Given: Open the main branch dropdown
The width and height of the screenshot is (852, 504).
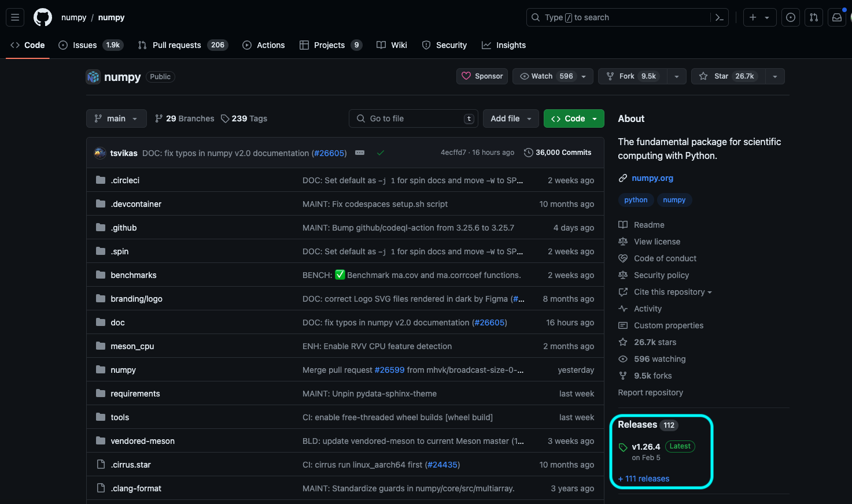Looking at the screenshot, I should pyautogui.click(x=116, y=118).
